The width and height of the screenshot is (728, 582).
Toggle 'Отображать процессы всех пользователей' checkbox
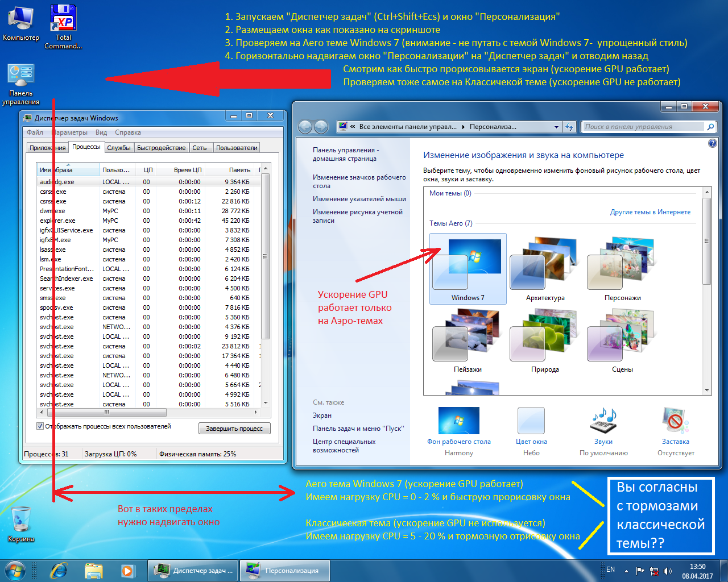[40, 426]
